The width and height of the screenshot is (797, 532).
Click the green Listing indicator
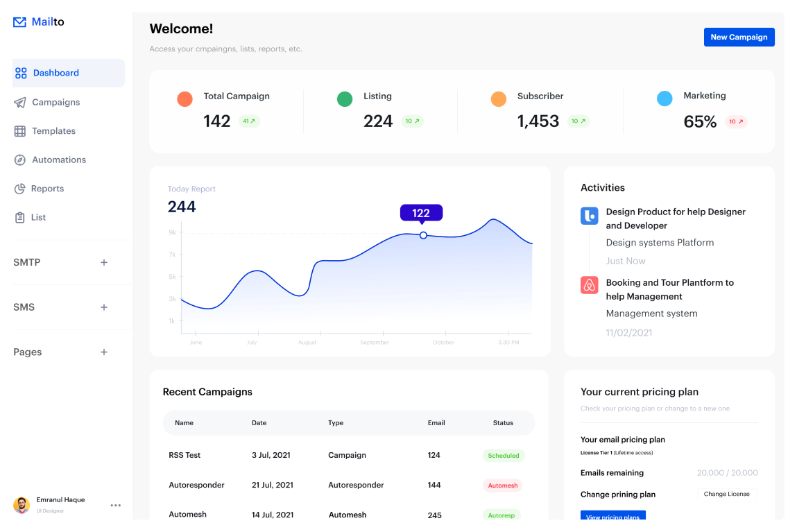click(x=345, y=98)
